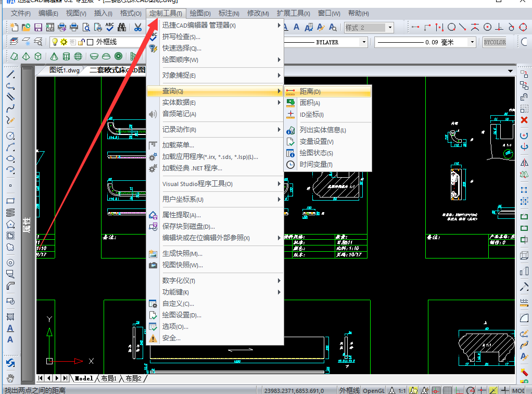Screen dimensions: 532x394
Task: Toggle MODEL button in status bar
Action: click(518, 390)
